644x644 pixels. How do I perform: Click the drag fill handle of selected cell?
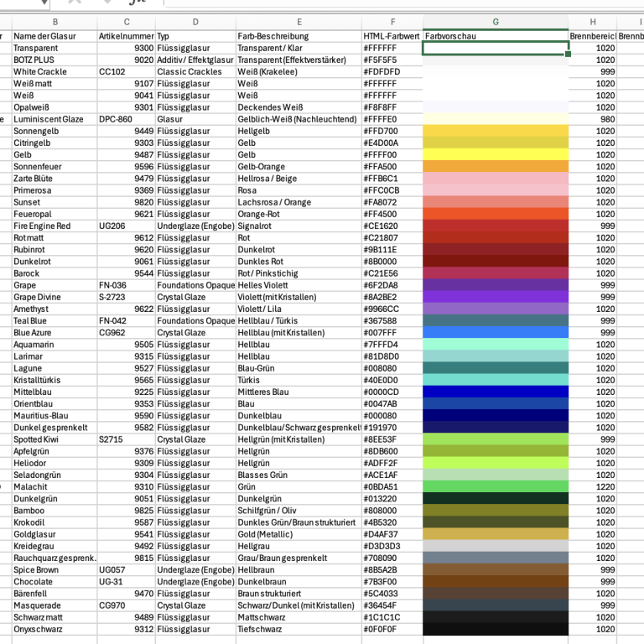(x=568, y=55)
